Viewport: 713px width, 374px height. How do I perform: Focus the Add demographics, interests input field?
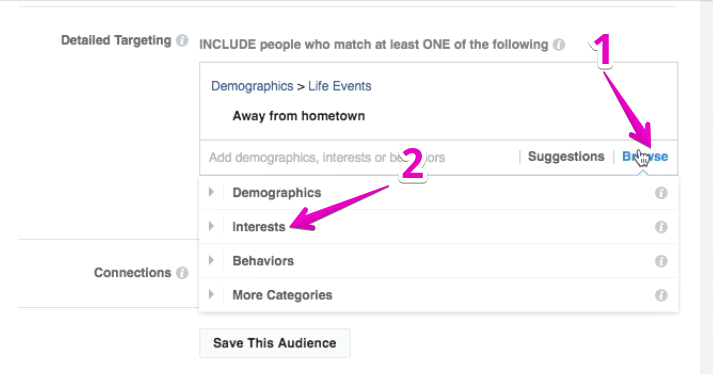pos(359,157)
